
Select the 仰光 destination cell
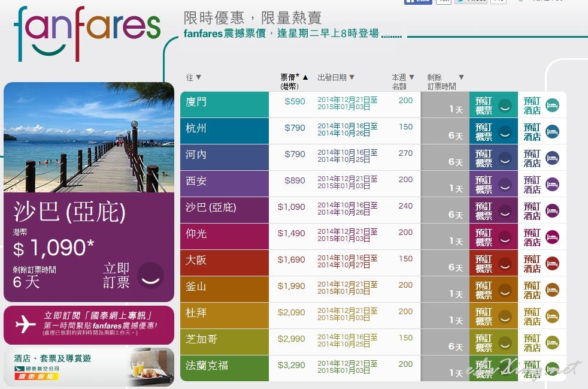[225, 237]
